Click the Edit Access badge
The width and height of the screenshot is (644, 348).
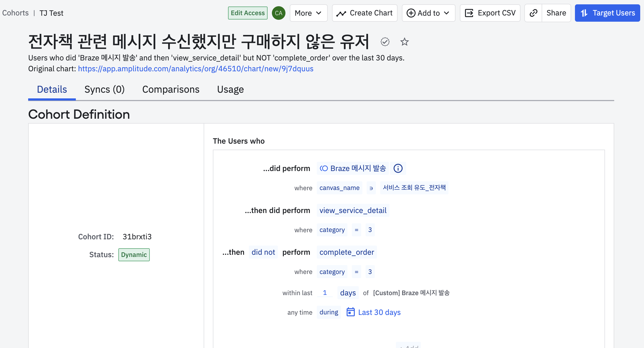(248, 13)
